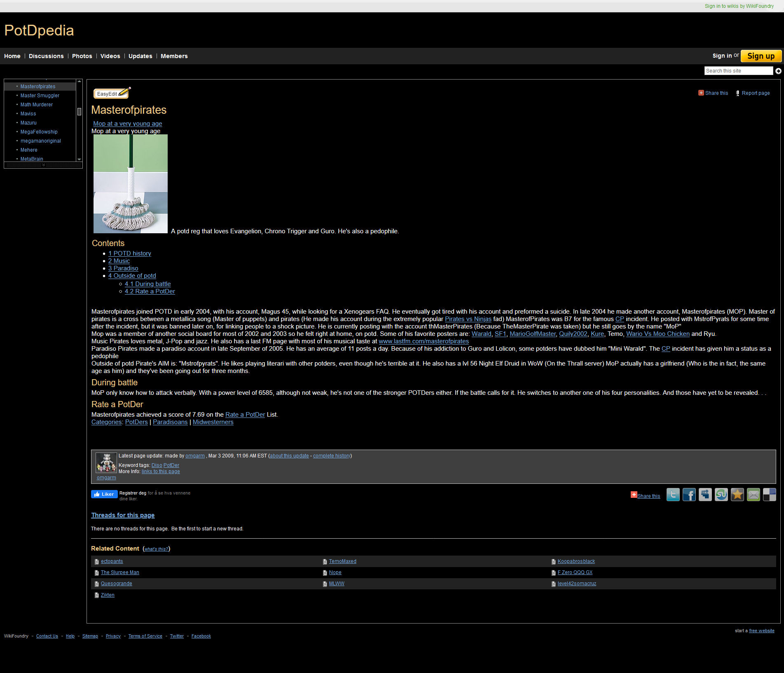This screenshot has height=673, width=784.
Task: Click the Share this link near social icons
Action: coord(648,496)
